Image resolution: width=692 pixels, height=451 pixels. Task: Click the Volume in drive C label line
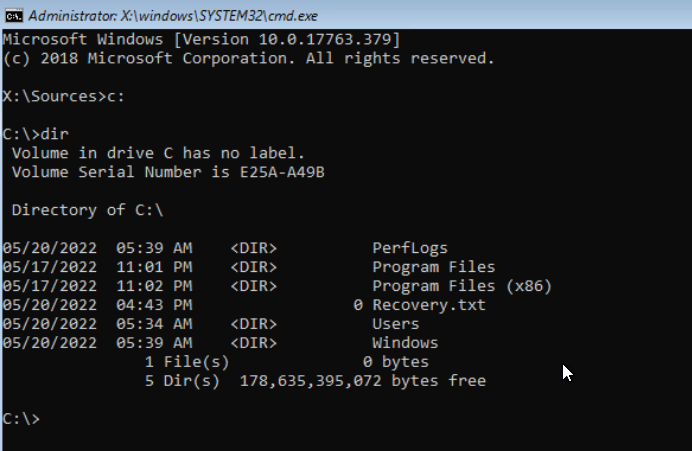point(158,153)
